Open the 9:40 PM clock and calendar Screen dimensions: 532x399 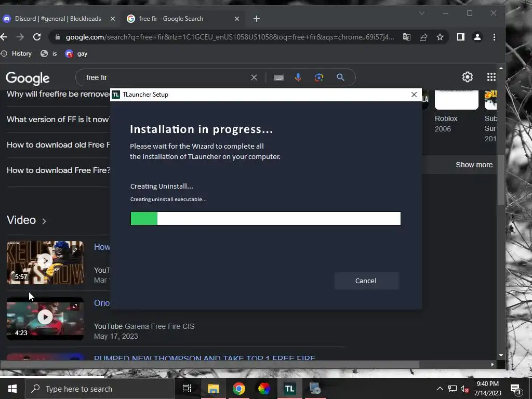pyautogui.click(x=487, y=389)
